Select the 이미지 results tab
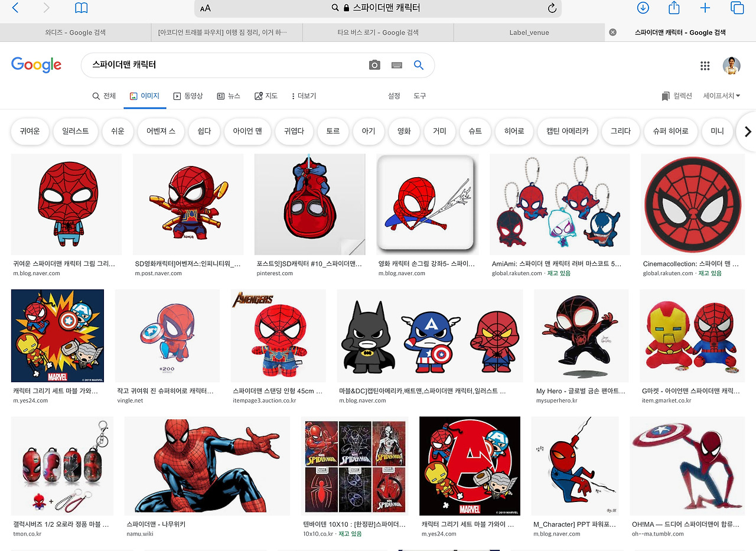The width and height of the screenshot is (756, 551). [145, 96]
